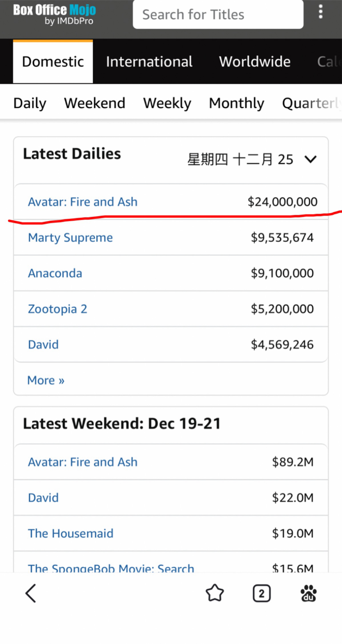
Task: View Zootopia 2 details
Action: click(x=57, y=309)
